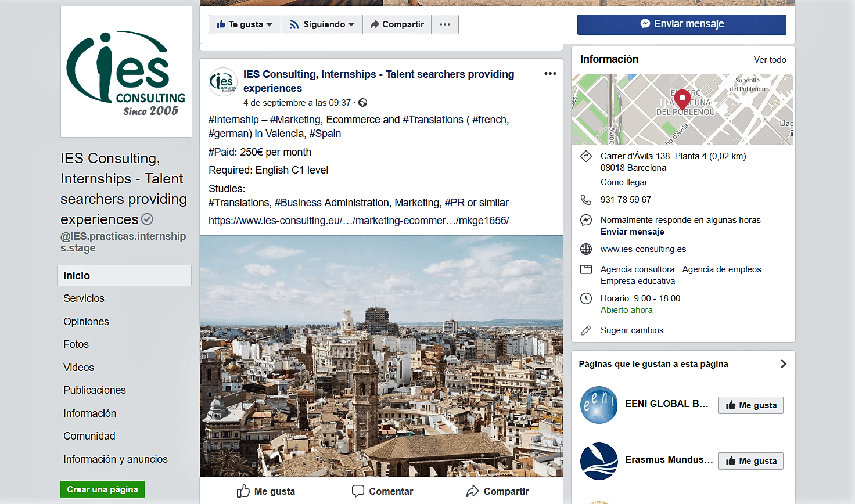The image size is (855, 504).
Task: Open the Fotos section
Action: coord(76,344)
